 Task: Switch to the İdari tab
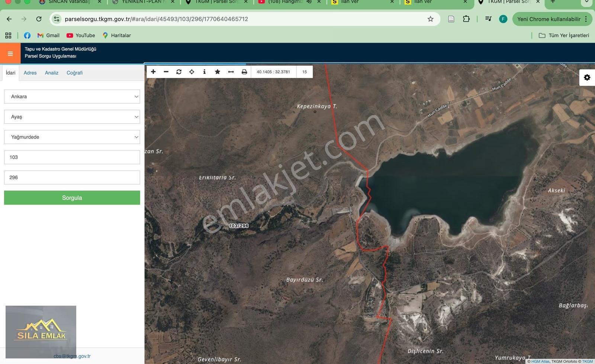click(x=10, y=73)
